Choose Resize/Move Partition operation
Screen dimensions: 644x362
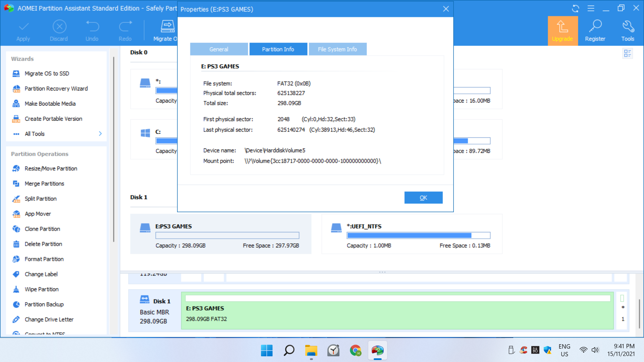51,169
